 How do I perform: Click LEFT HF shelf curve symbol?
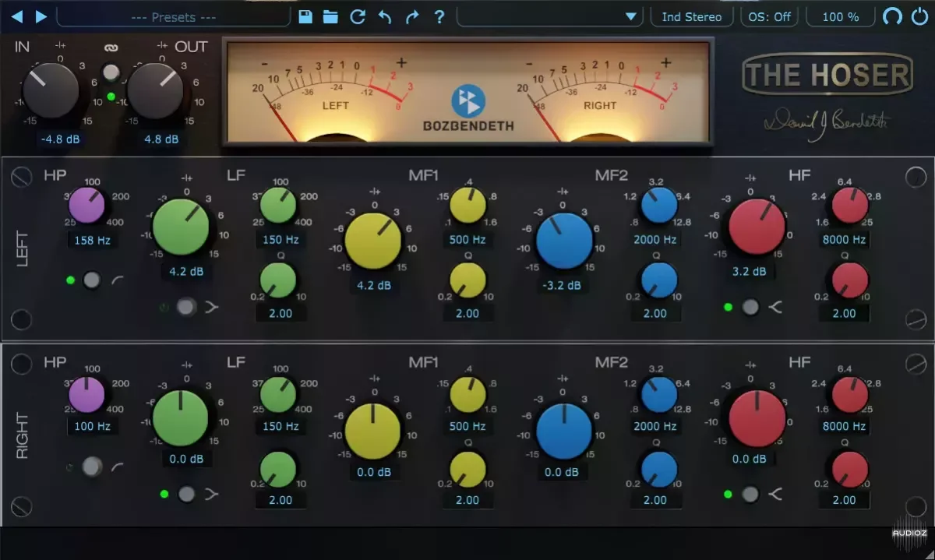coord(775,307)
